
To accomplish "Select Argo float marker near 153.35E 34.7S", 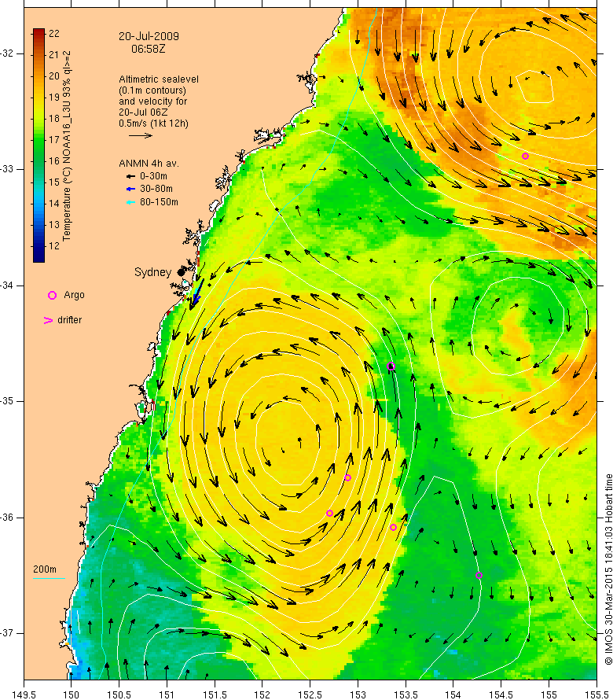I will tap(391, 366).
